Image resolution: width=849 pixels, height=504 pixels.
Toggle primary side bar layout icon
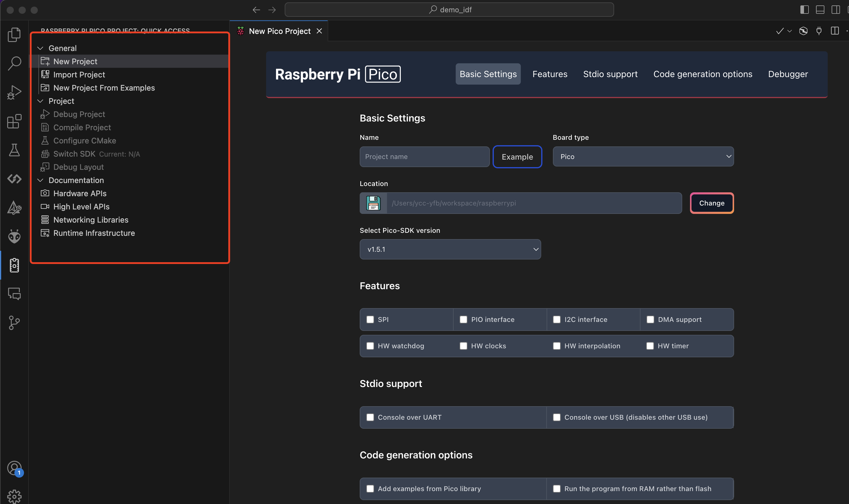point(804,10)
